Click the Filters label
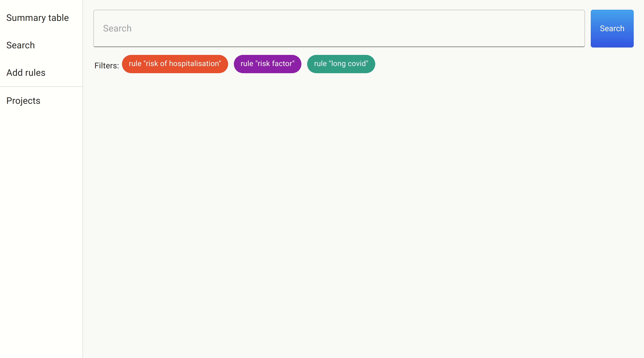This screenshot has width=644, height=358. point(106,65)
